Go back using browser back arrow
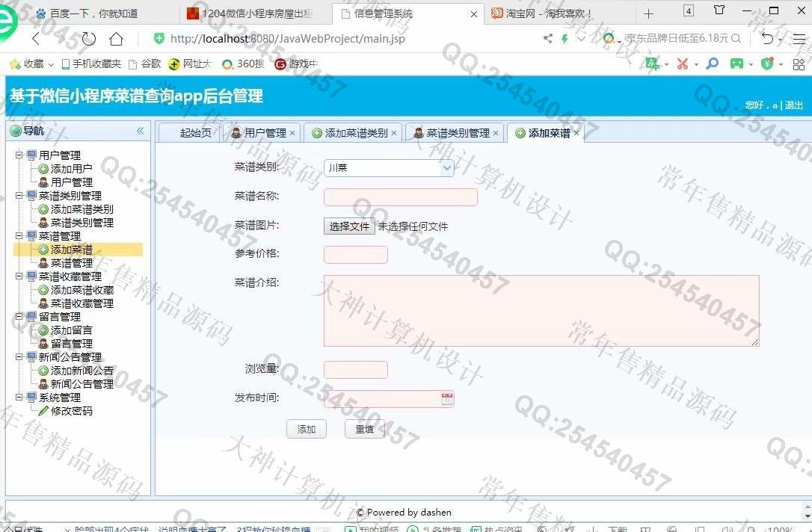The width and height of the screenshot is (812, 532). point(36,39)
